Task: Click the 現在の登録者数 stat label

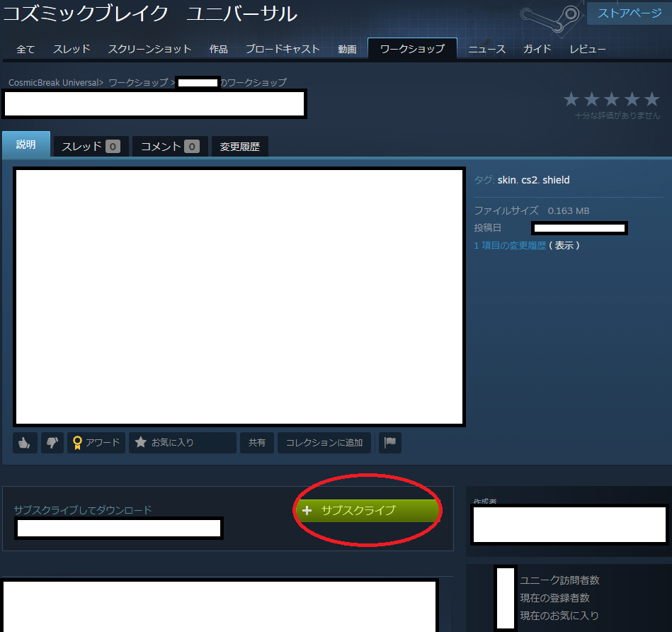Action: [x=554, y=598]
